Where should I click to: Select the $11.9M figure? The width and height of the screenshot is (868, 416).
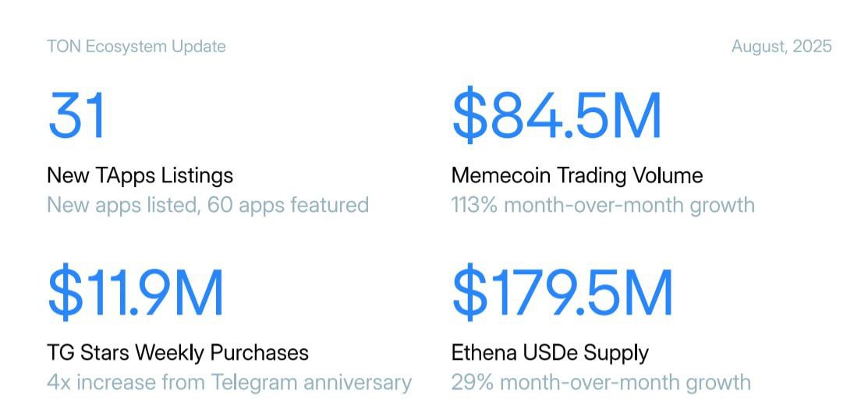coord(136,292)
